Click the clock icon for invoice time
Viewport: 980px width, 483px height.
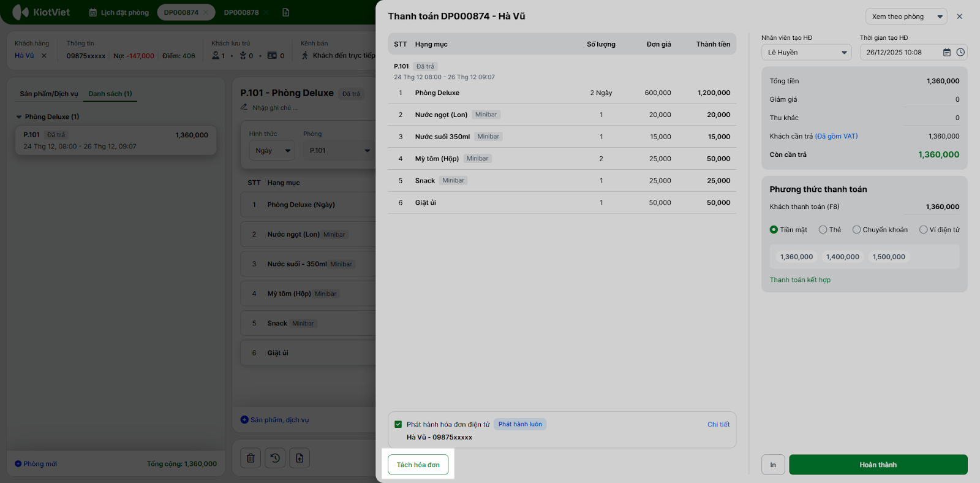tap(960, 53)
